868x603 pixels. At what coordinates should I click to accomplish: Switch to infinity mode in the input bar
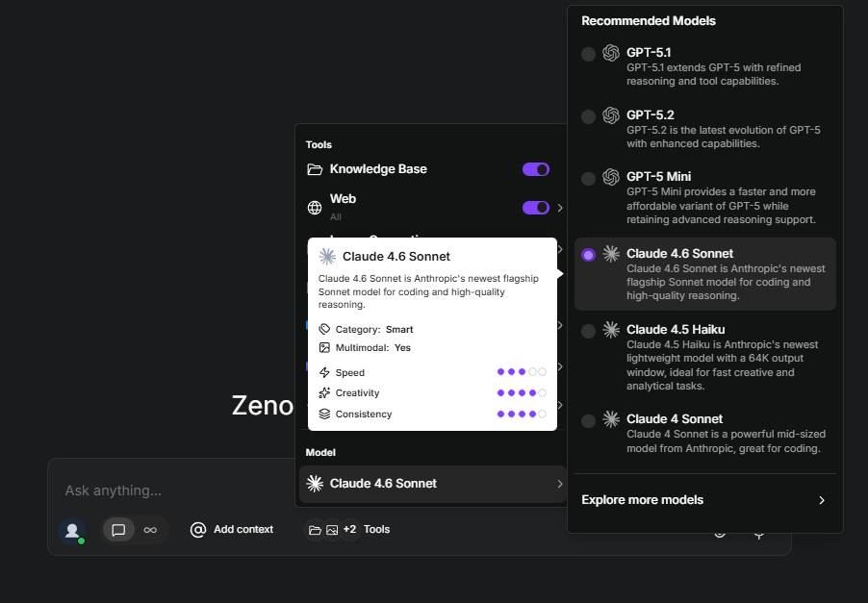tap(150, 530)
